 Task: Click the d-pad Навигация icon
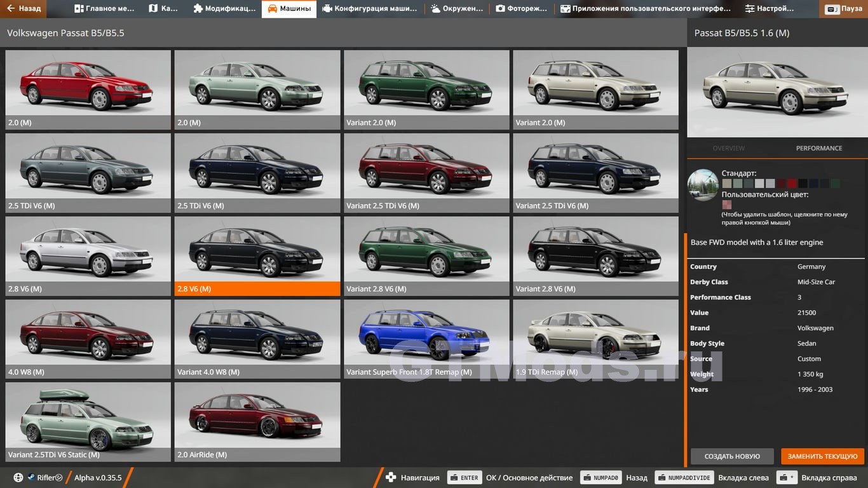(x=391, y=478)
